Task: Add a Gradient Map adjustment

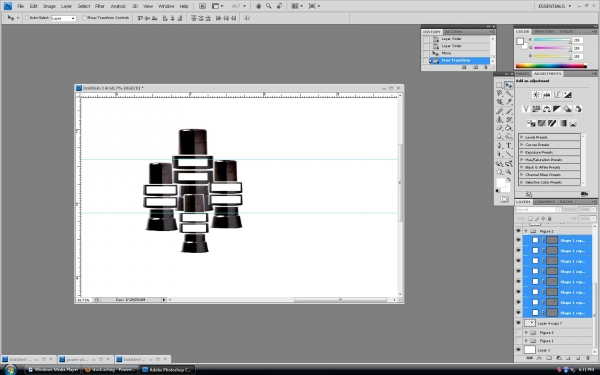Action: click(x=562, y=123)
